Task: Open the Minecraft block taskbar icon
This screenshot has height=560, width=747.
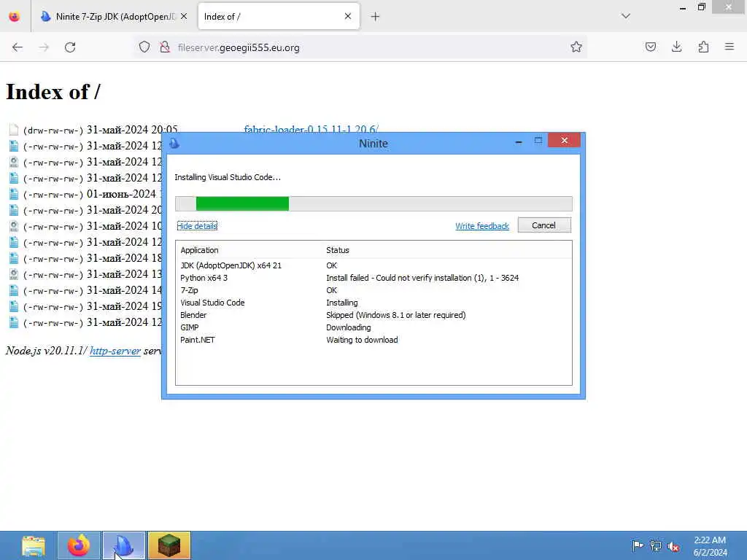Action: point(169,545)
